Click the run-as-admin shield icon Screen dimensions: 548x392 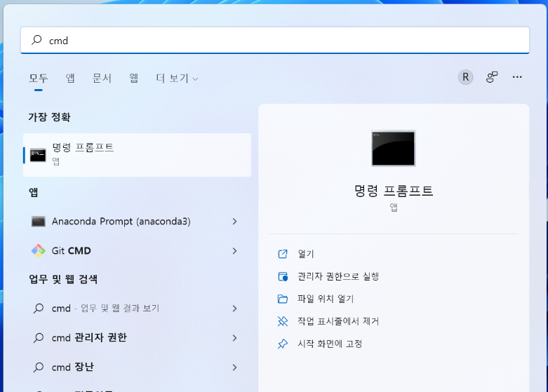click(283, 277)
